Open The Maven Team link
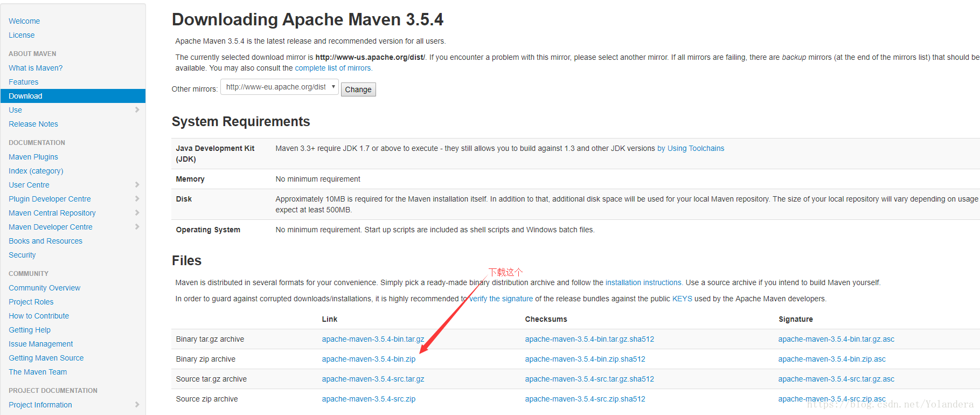The image size is (980, 415). [38, 372]
